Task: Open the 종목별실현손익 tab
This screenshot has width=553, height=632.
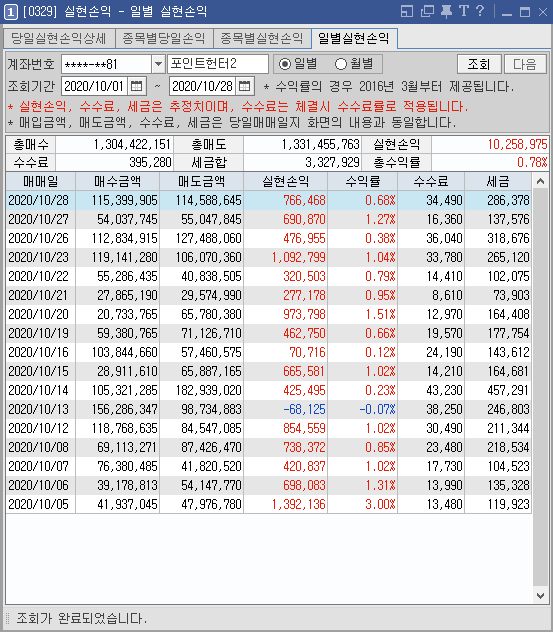Action: (x=262, y=39)
